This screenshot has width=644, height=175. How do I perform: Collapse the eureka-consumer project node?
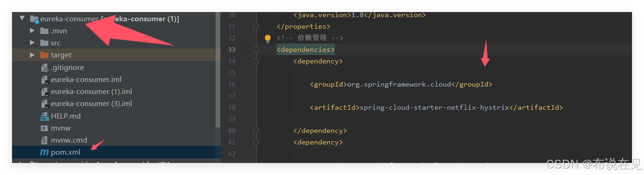point(22,19)
